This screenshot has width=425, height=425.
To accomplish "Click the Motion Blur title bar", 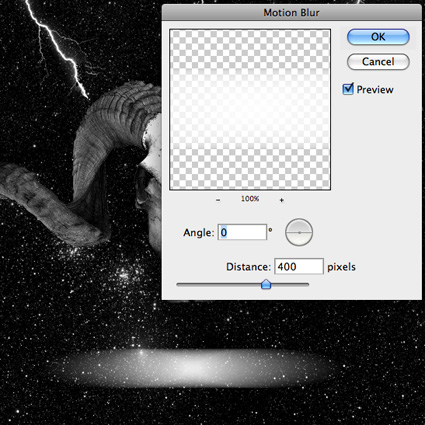I will 292,13.
